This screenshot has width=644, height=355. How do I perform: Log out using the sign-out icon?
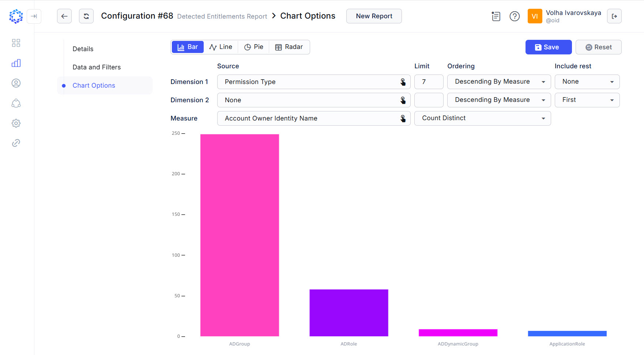(614, 16)
